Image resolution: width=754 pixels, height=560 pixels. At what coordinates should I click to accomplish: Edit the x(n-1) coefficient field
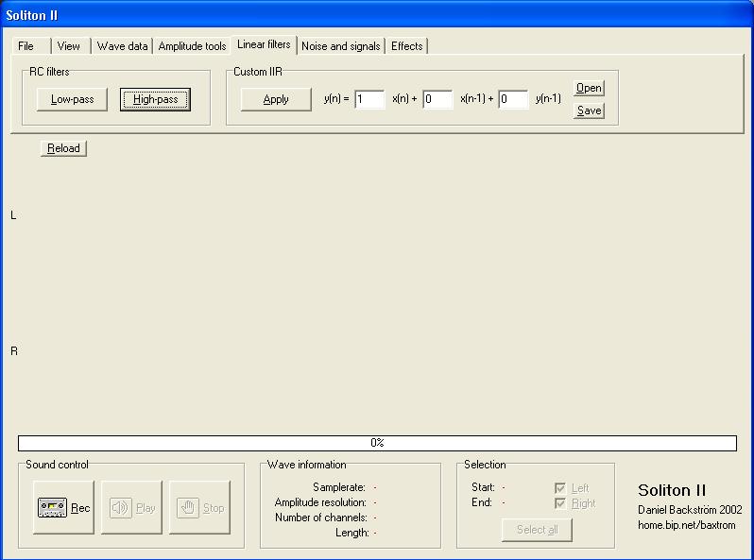[x=437, y=99]
